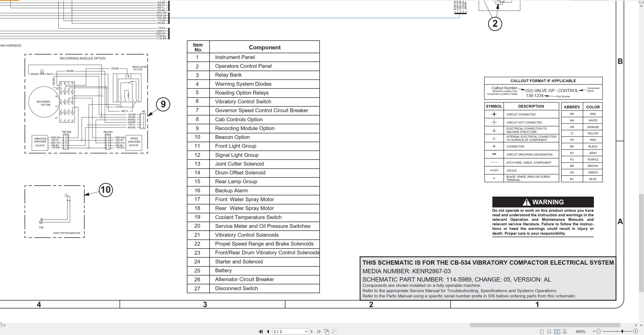This screenshot has width=644, height=335.
Task: Open the page number dropdown list
Action: click(306, 331)
